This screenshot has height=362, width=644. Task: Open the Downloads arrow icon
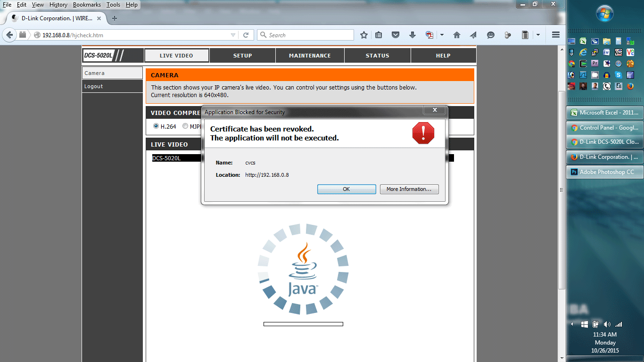coord(412,35)
